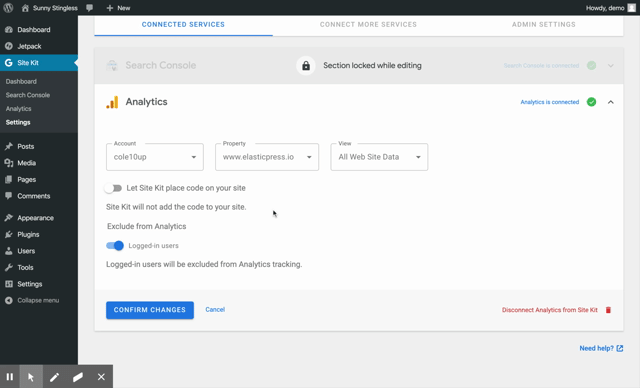This screenshot has height=388, width=640.
Task: Click the WordPress Settings icon in the sidebar
Action: click(9, 284)
